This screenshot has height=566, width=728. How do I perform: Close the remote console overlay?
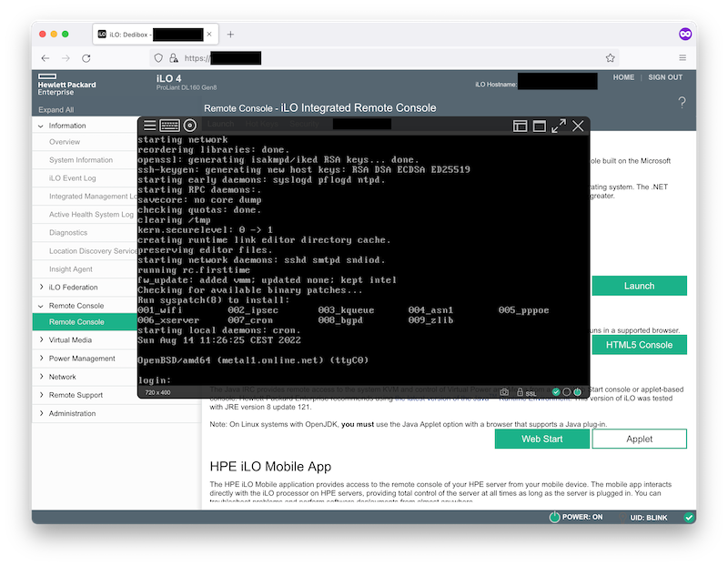click(x=578, y=126)
